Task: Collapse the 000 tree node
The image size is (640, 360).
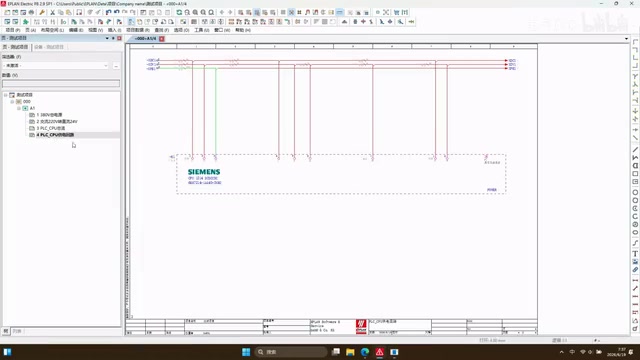Action: coord(12,101)
